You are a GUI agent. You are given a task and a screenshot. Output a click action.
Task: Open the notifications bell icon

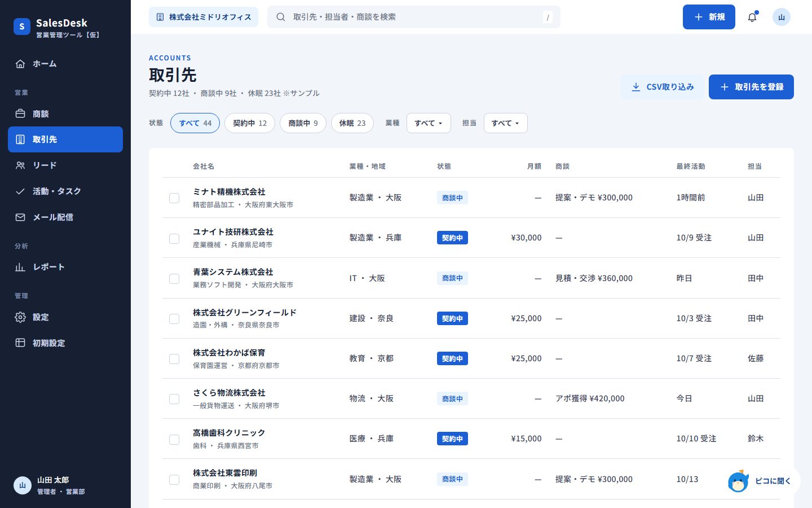[752, 17]
